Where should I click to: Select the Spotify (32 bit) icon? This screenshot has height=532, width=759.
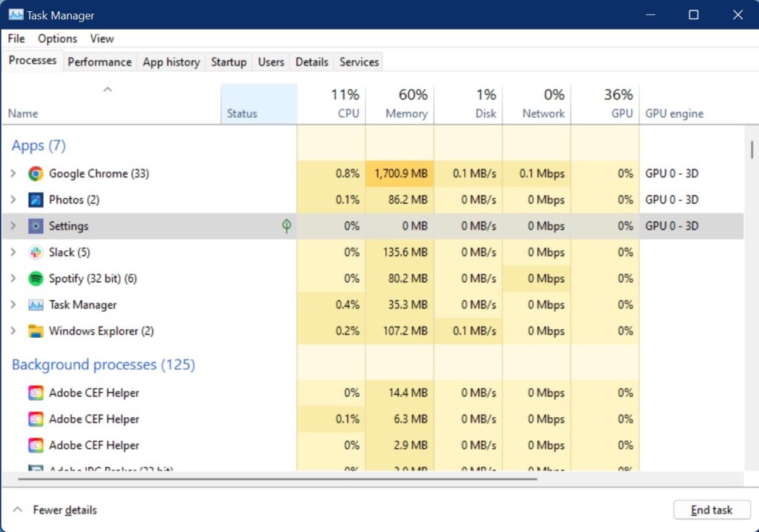(34, 279)
